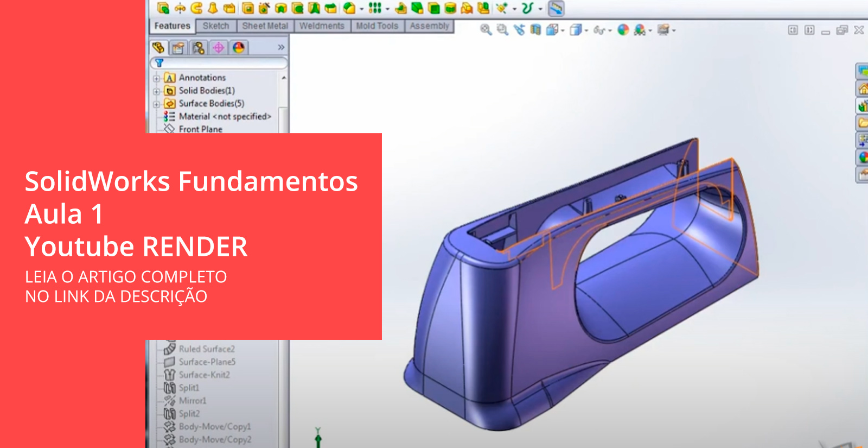Select the Extruded Boss/Base tool icon
This screenshot has width=868, height=448.
(x=163, y=8)
